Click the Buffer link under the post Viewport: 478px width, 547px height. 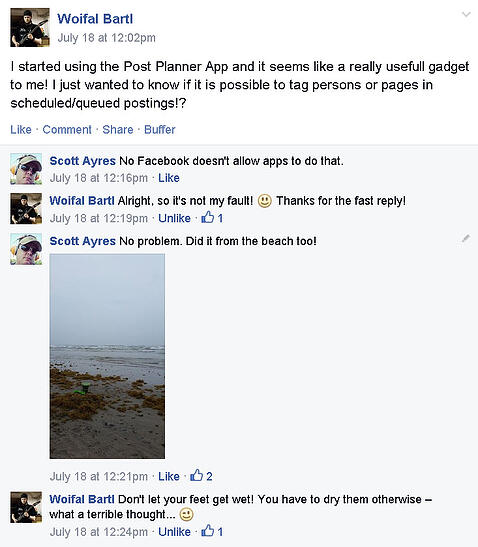tap(160, 129)
